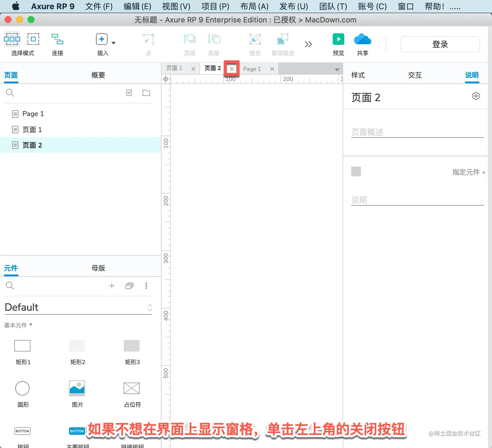Click the ruler origin crosshair icon
The width and height of the screenshot is (492, 448).
point(166,79)
